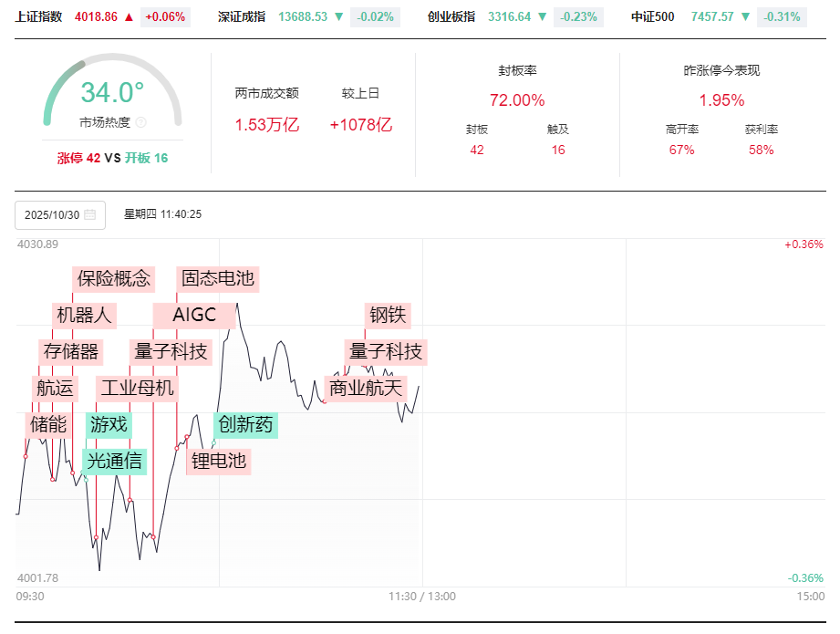
Task: Open the 创业板指 index link
Action: 451,16
